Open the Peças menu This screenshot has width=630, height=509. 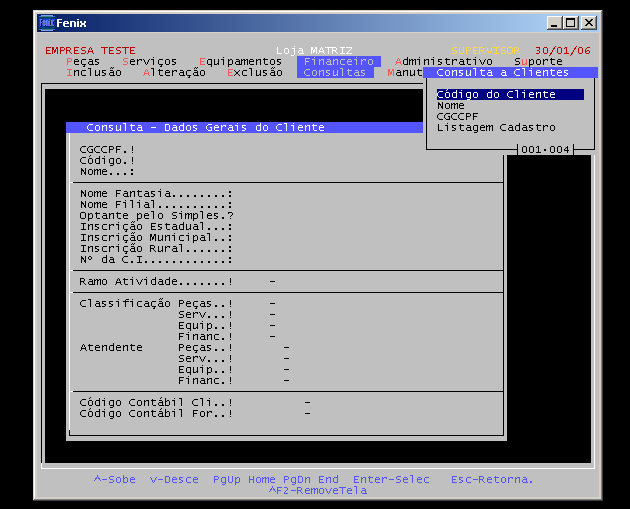pos(83,61)
